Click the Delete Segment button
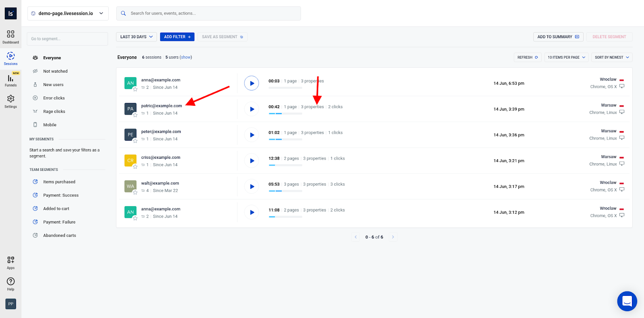The height and width of the screenshot is (318, 644). 609,37
